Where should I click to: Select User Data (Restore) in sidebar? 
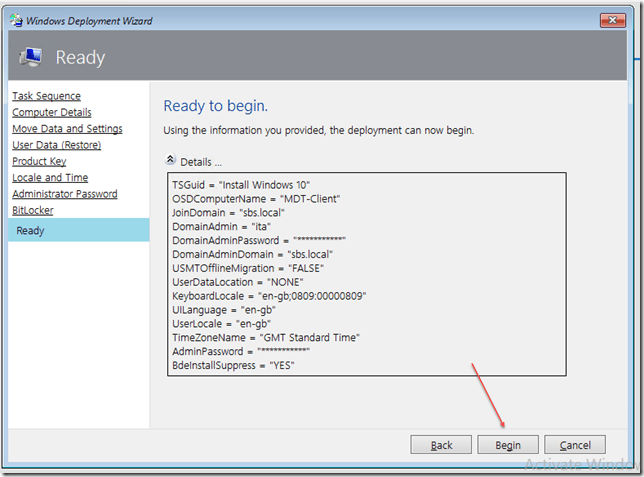(56, 145)
